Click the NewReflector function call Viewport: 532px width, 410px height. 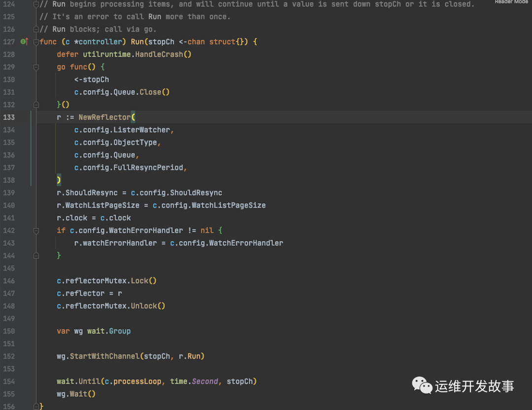click(x=104, y=117)
